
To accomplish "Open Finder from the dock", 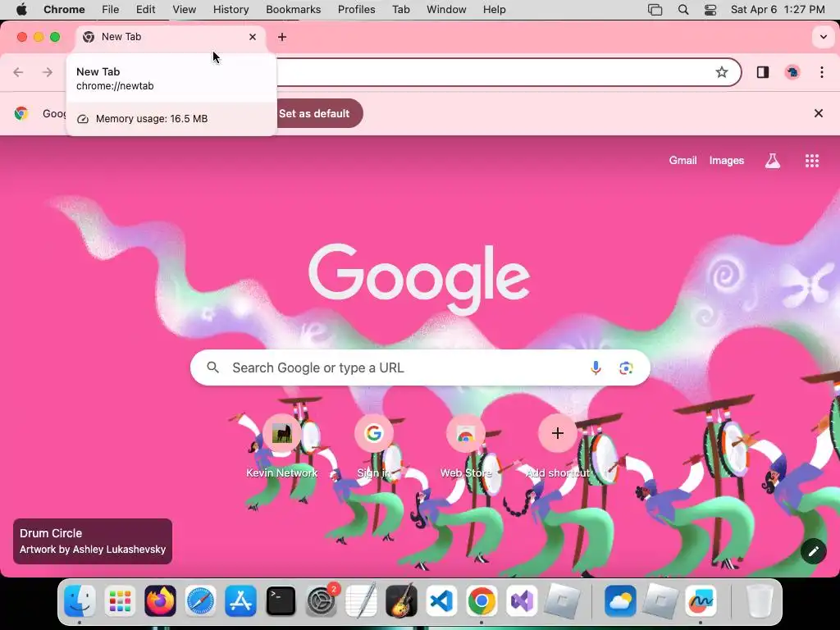I will 80,600.
